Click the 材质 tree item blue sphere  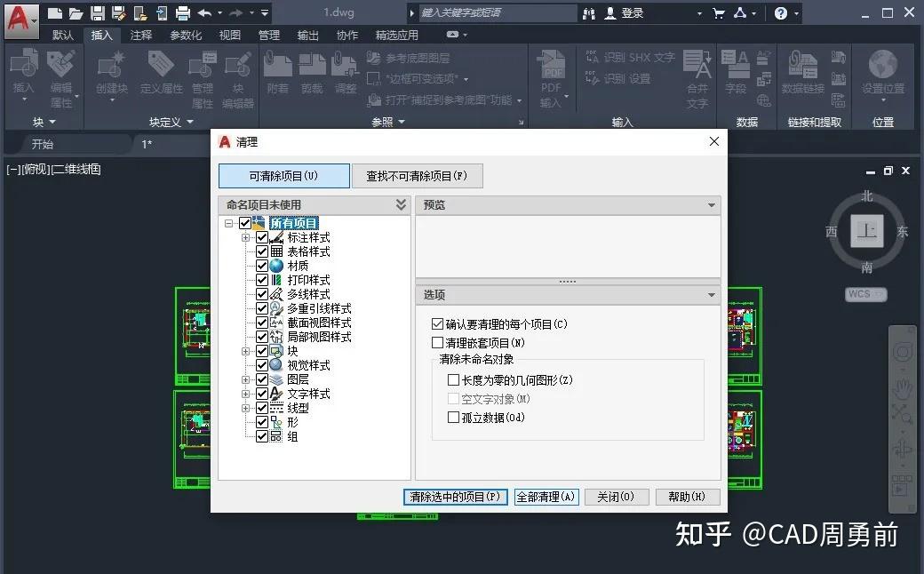click(x=275, y=265)
